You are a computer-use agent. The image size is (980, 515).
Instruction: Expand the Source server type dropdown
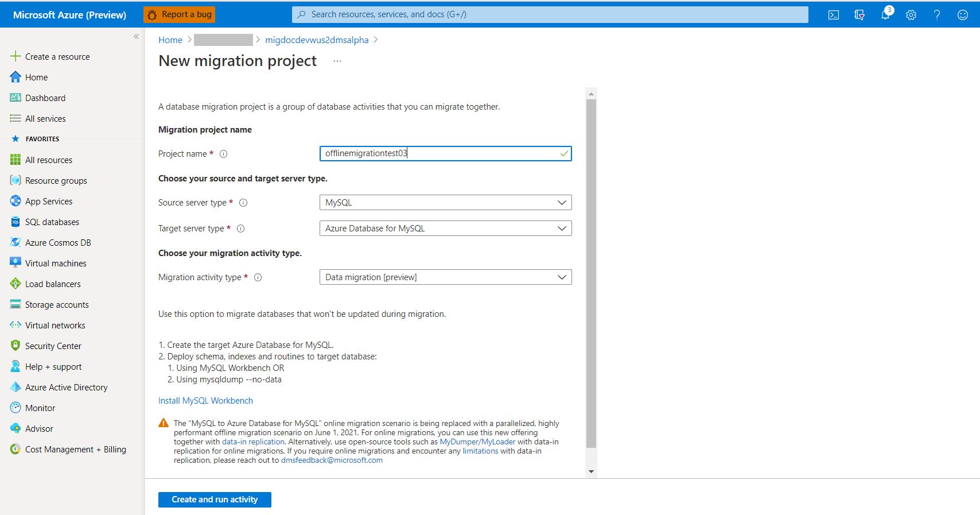point(445,203)
